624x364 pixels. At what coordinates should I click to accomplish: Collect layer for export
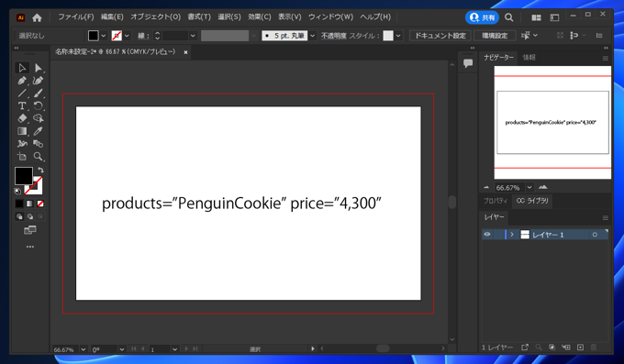click(x=525, y=347)
